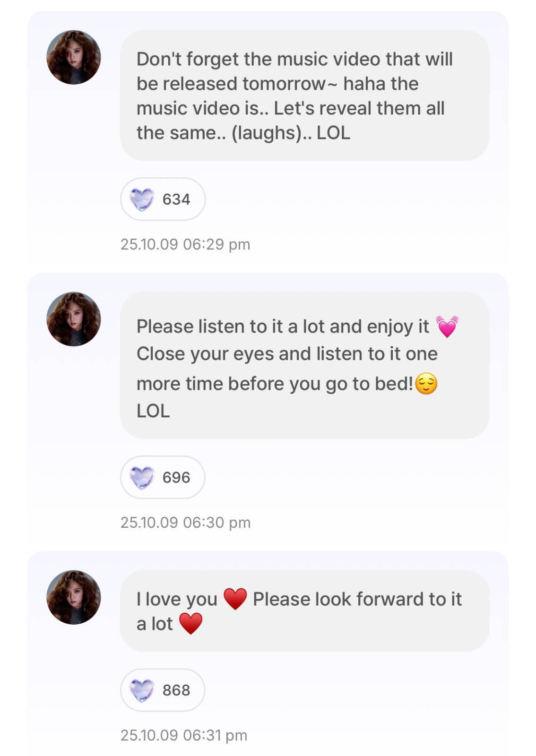Screen dimensions: 536x756
Task: Click the red heart after "I love you"
Action: pyautogui.click(x=235, y=599)
